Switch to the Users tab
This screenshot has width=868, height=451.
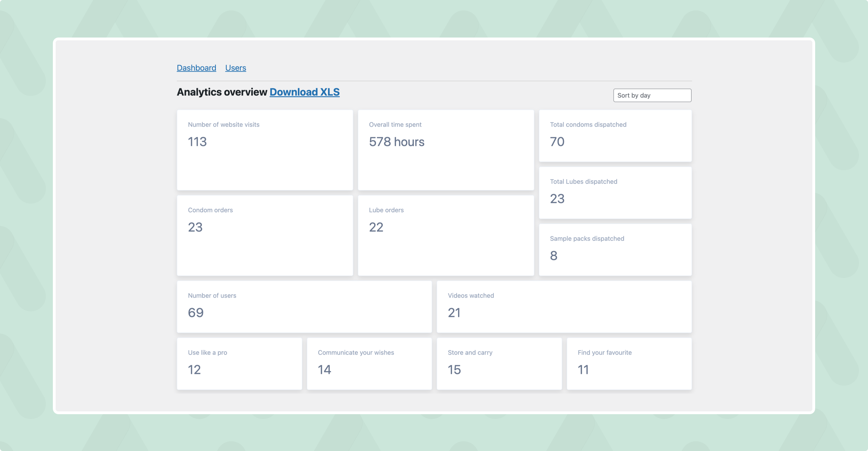click(x=235, y=68)
